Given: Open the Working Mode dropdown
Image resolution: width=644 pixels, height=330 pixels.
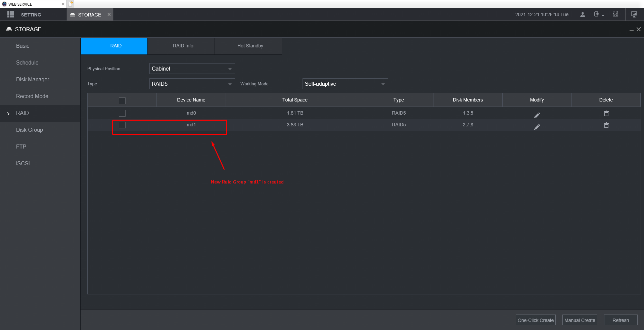Looking at the screenshot, I should pyautogui.click(x=345, y=84).
